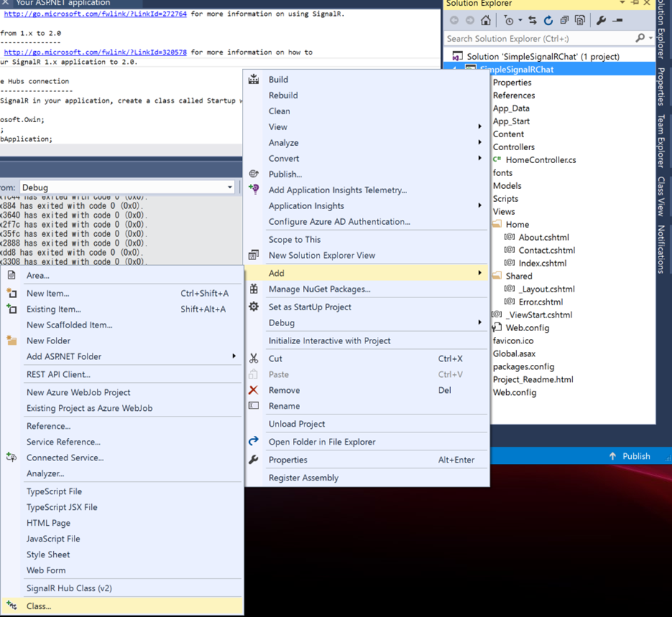Open the LinkId=320578 upgrade link
The width and height of the screenshot is (672, 617).
(95, 52)
